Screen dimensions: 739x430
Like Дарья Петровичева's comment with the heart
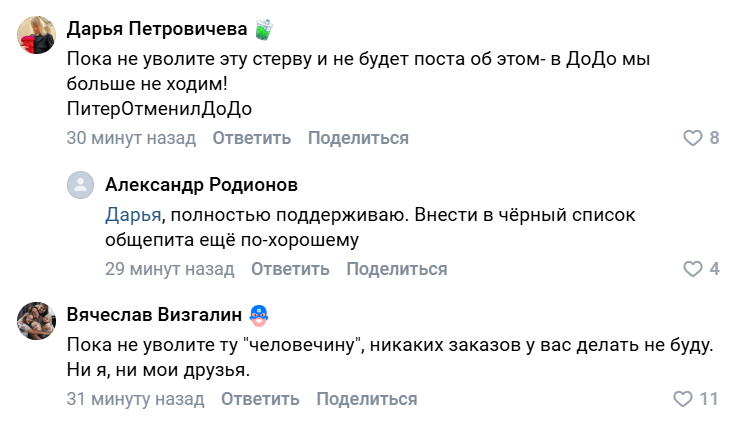pyautogui.click(x=692, y=138)
